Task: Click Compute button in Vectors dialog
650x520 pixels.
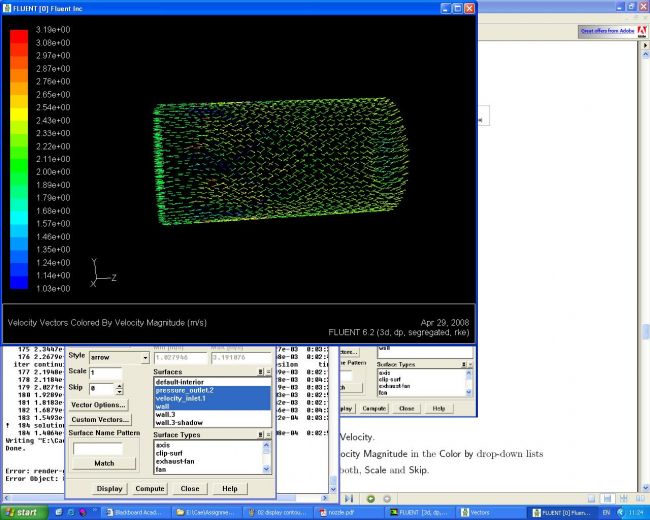Action: [150, 488]
